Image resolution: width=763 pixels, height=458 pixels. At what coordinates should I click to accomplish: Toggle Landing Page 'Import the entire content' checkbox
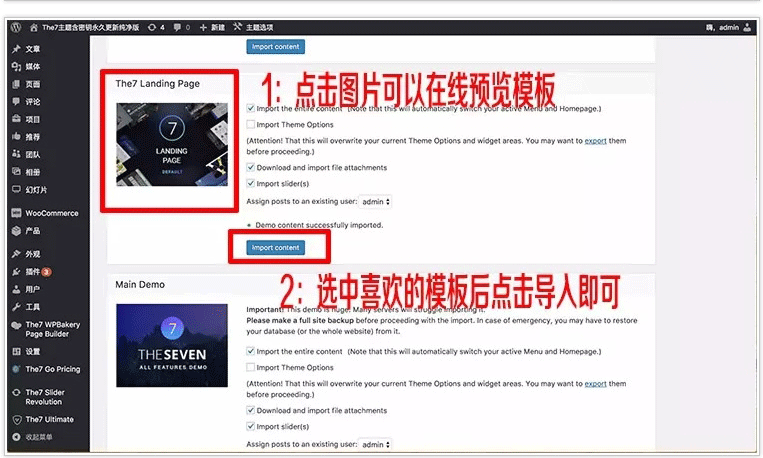pos(251,109)
